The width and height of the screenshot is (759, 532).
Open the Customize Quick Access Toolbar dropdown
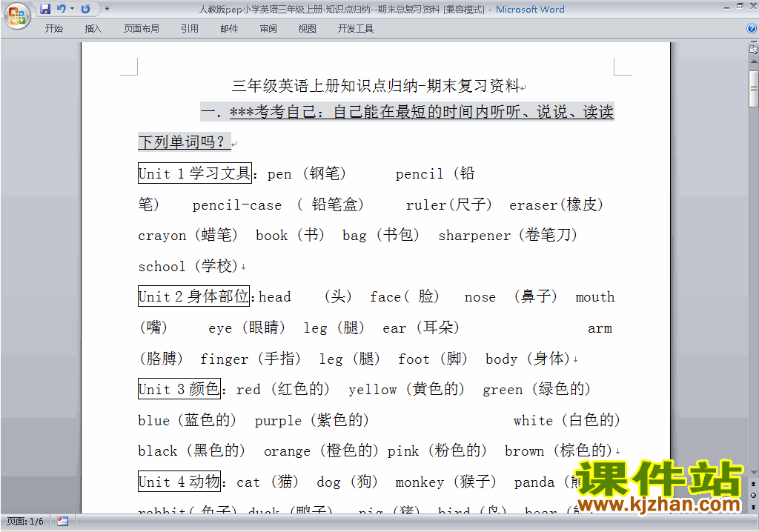coord(107,9)
